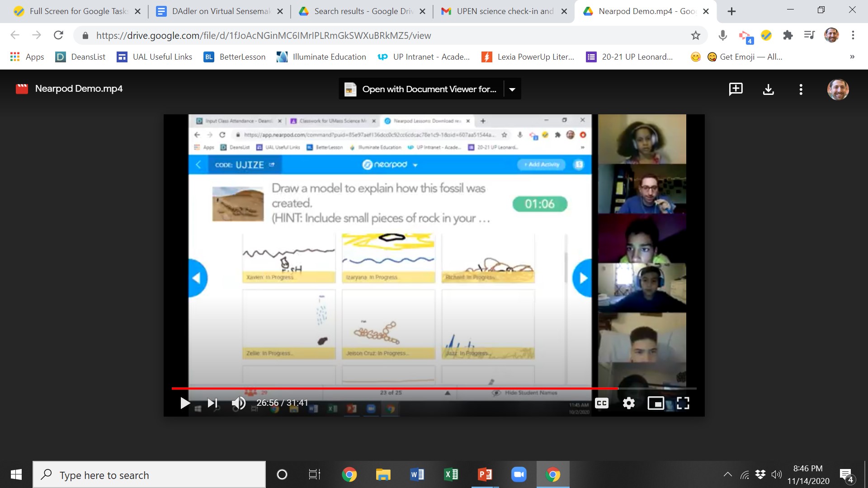Toggle closed captions on the video

(602, 403)
